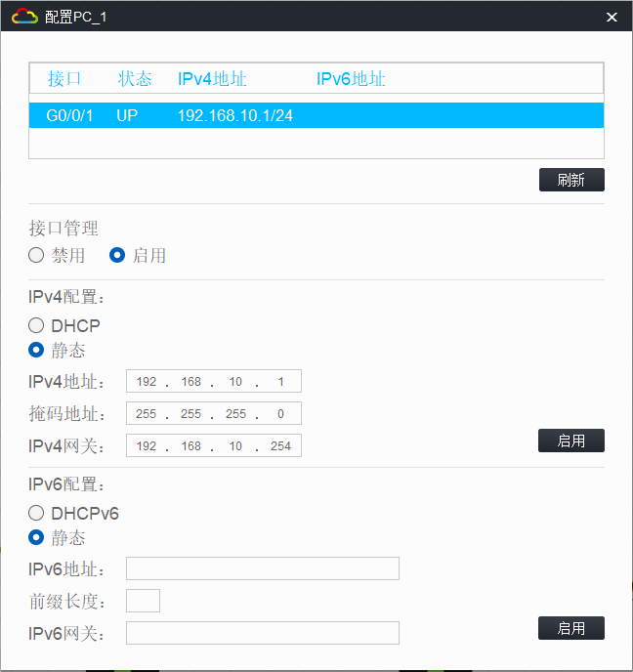Select the G0/0/1 interface row
This screenshot has height=672, width=633.
[316, 115]
